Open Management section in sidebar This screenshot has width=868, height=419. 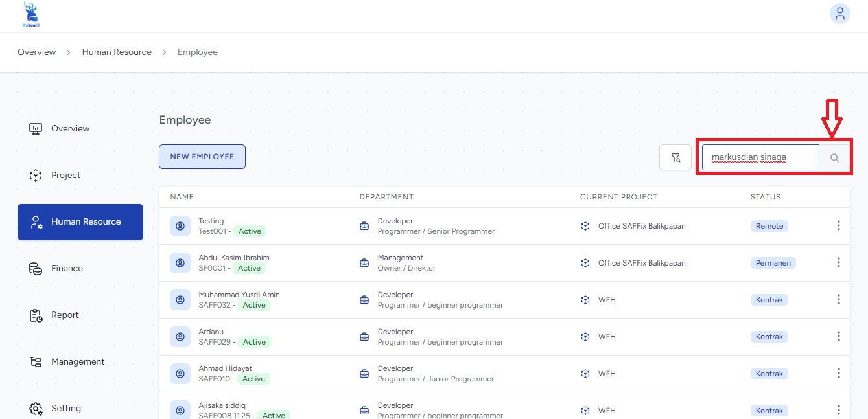pos(78,361)
